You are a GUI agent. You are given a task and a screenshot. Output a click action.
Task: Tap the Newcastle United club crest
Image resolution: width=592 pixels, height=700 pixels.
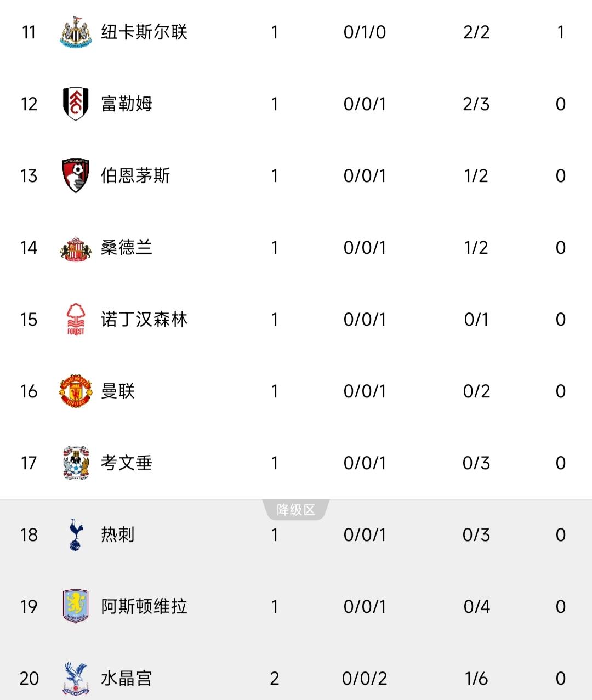76,32
